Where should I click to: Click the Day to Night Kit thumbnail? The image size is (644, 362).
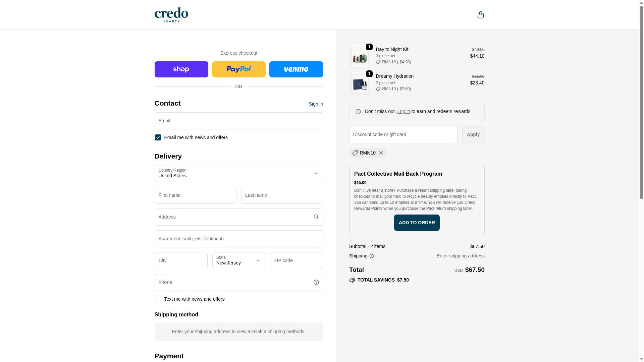(x=360, y=56)
